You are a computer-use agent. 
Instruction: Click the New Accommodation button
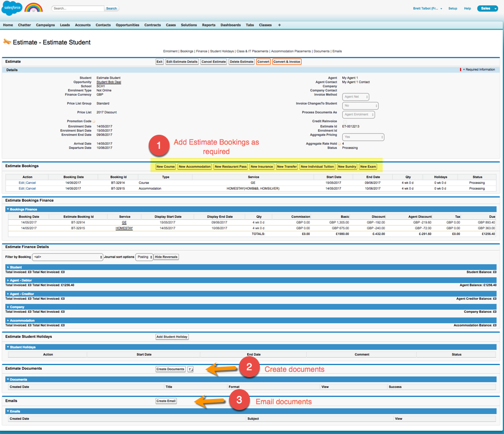(x=195, y=167)
